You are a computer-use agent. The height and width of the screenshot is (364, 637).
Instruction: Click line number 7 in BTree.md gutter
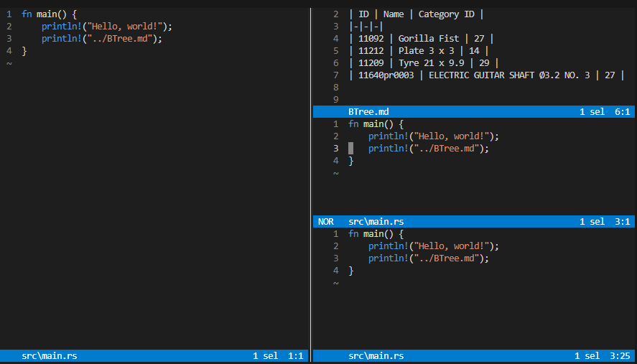click(335, 75)
